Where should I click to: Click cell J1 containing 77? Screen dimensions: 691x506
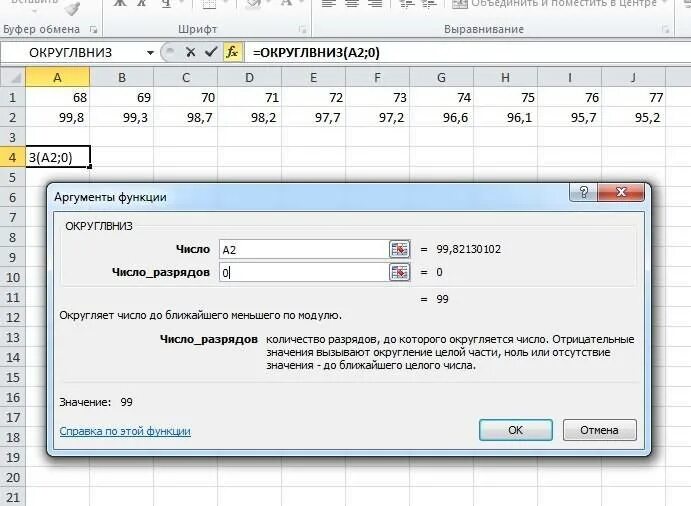[633, 97]
